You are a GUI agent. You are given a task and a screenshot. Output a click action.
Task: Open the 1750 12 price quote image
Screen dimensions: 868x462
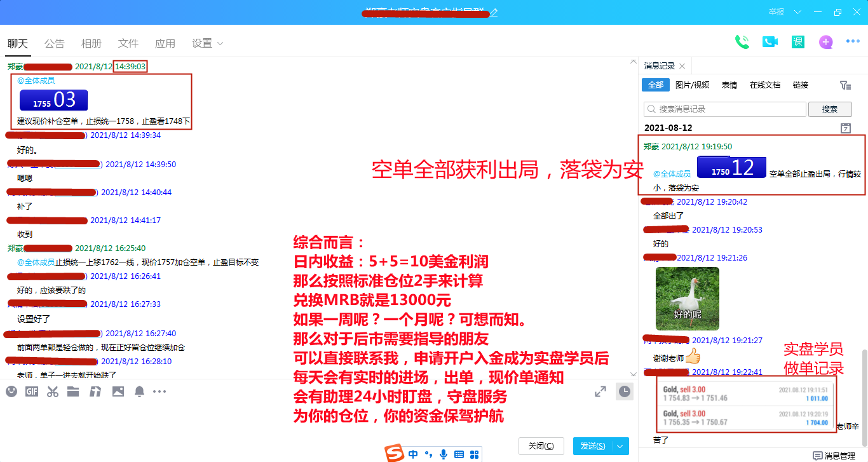(x=731, y=168)
